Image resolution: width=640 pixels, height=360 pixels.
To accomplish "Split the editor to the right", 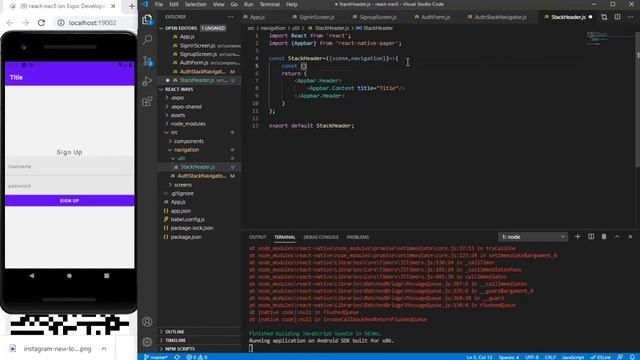I will pos(618,17).
